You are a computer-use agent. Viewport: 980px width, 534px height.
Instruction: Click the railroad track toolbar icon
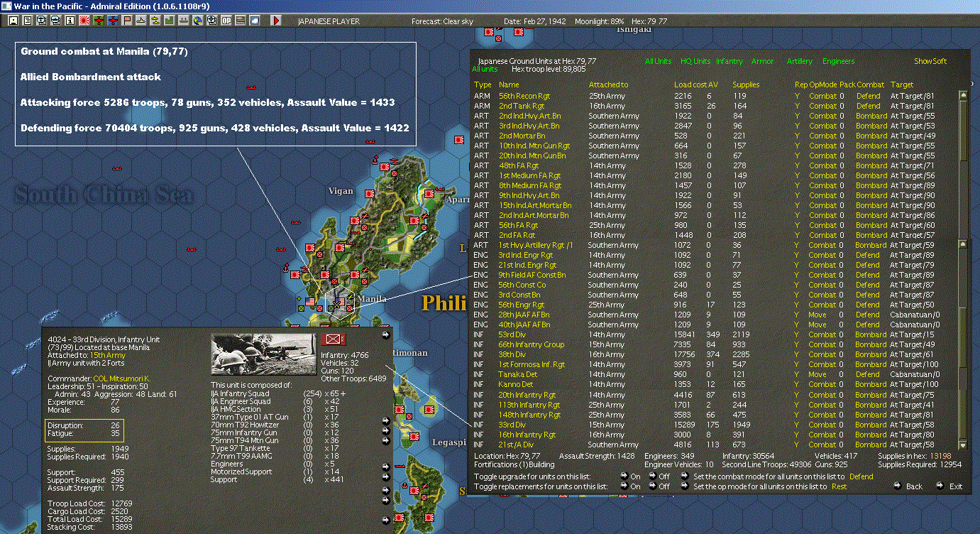coord(241,20)
